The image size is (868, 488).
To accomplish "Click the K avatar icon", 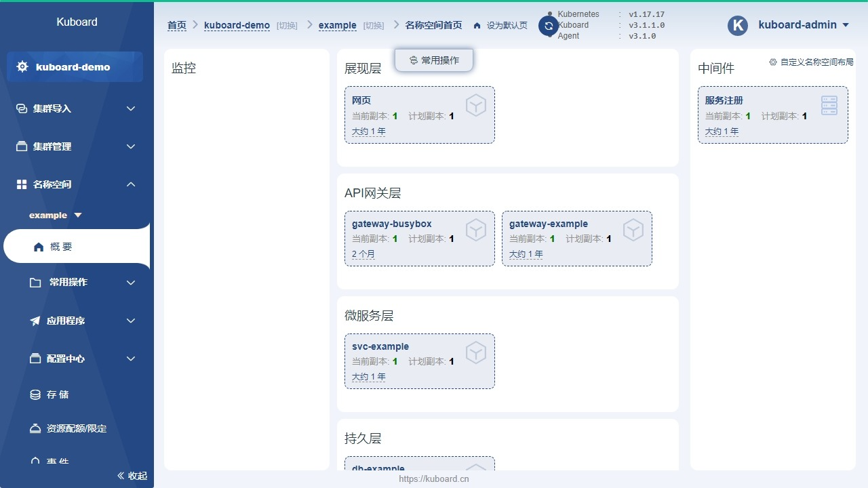I will click(x=738, y=25).
